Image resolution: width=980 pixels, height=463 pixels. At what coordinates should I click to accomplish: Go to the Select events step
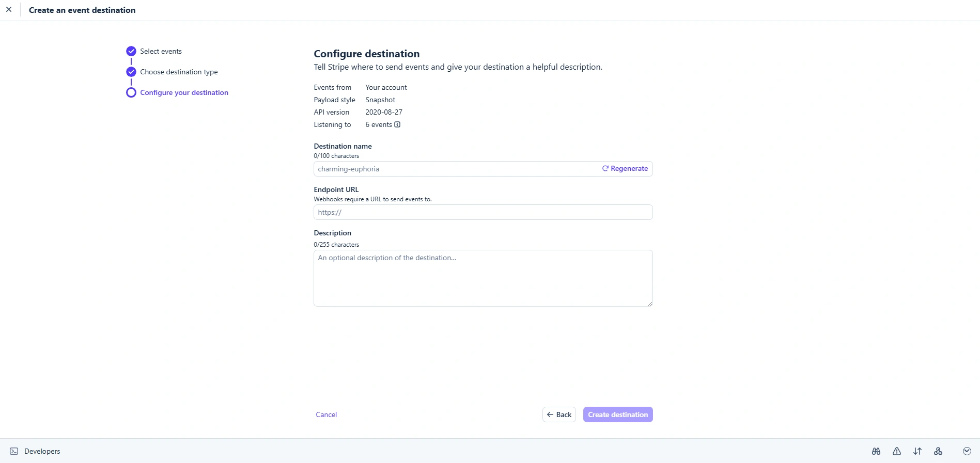pyautogui.click(x=161, y=51)
